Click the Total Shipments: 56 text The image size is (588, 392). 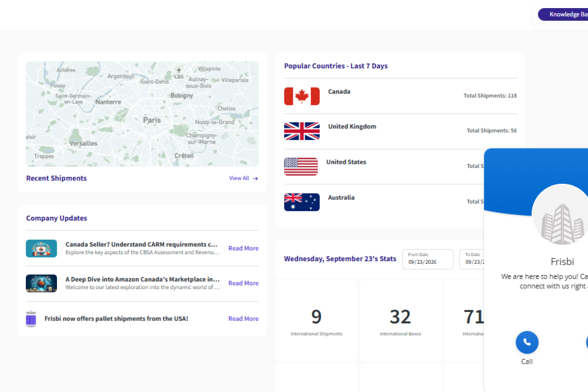point(492,130)
